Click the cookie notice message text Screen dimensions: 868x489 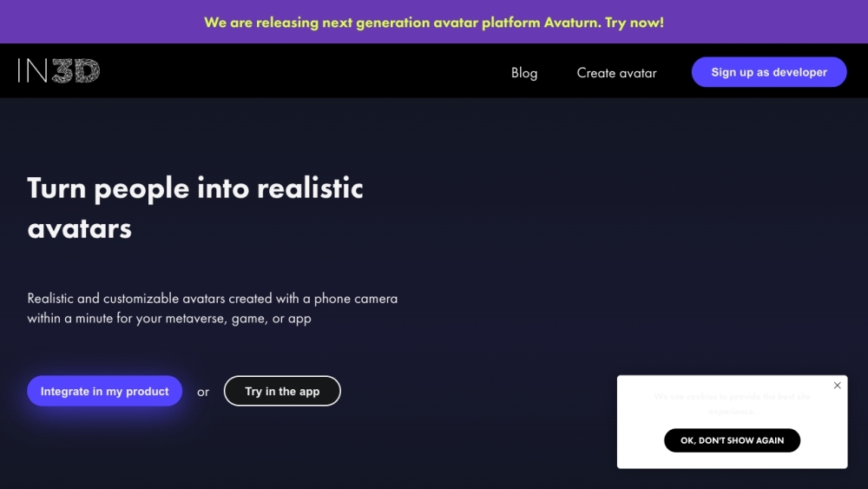[732, 404]
